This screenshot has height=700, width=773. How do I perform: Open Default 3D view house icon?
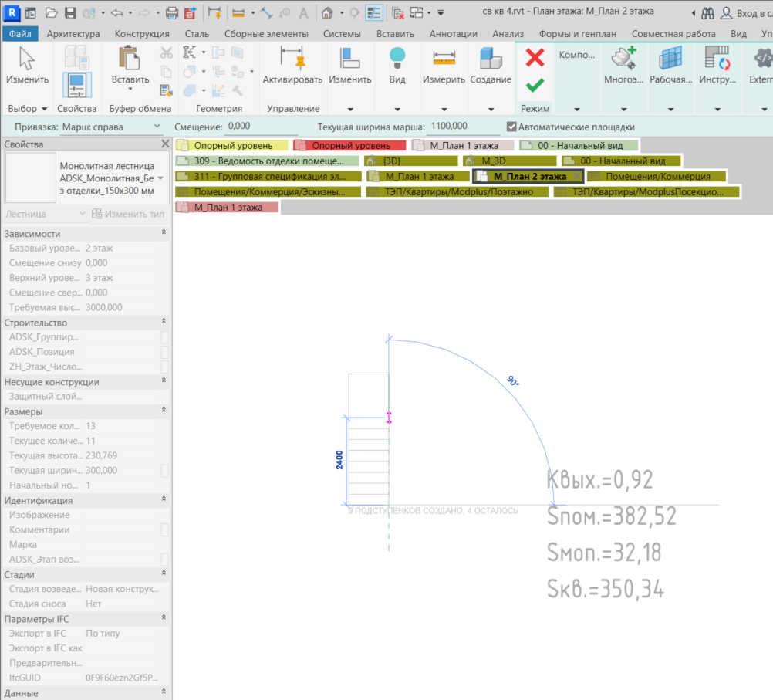(x=327, y=13)
